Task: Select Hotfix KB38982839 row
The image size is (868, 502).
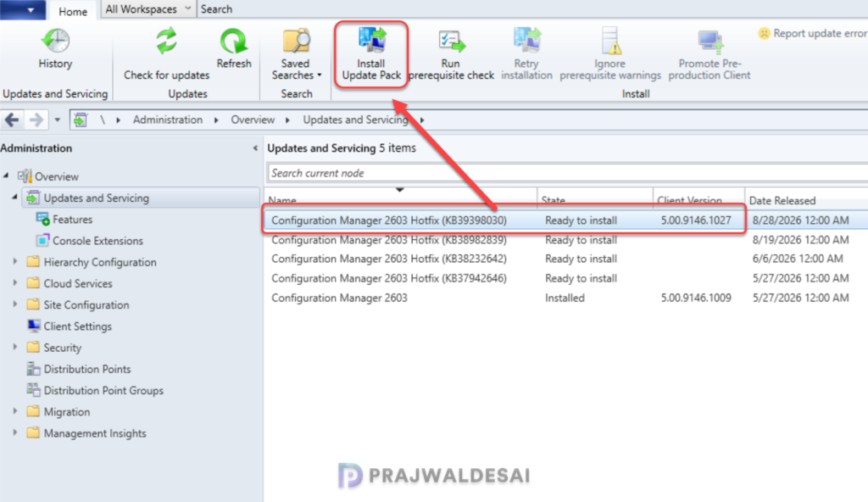Action: tap(565, 240)
